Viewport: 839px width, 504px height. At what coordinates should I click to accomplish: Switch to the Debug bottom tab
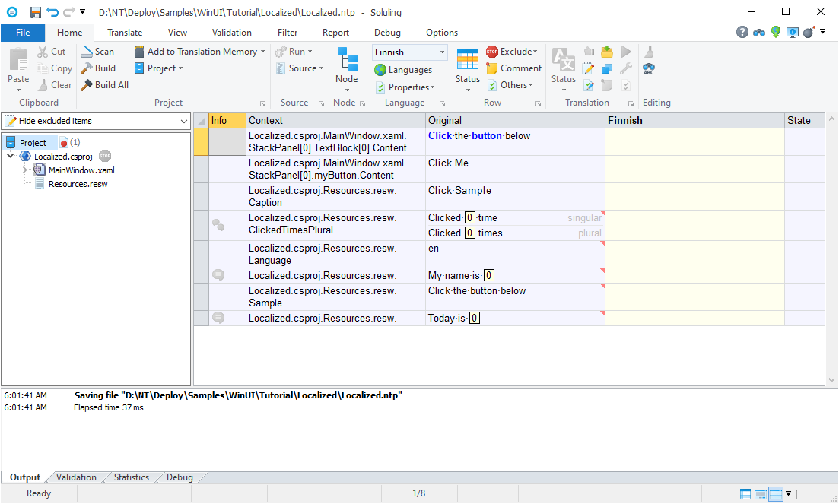pos(180,477)
